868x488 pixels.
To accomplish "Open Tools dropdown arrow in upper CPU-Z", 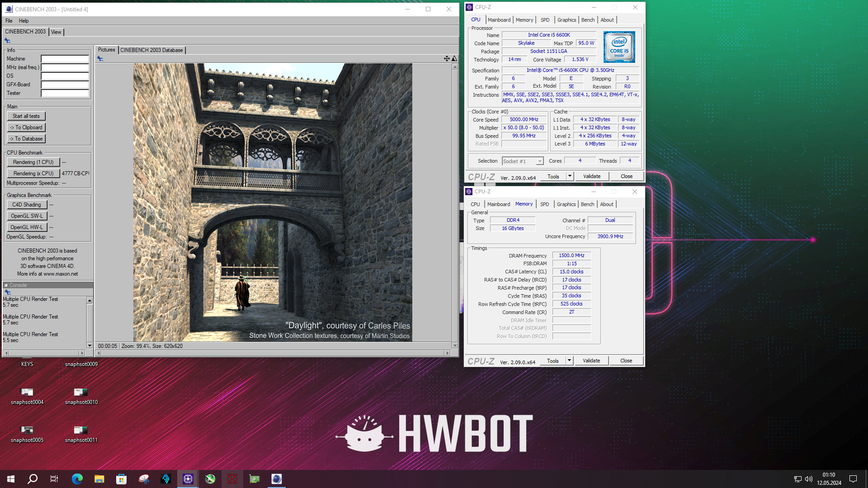I will click(570, 176).
